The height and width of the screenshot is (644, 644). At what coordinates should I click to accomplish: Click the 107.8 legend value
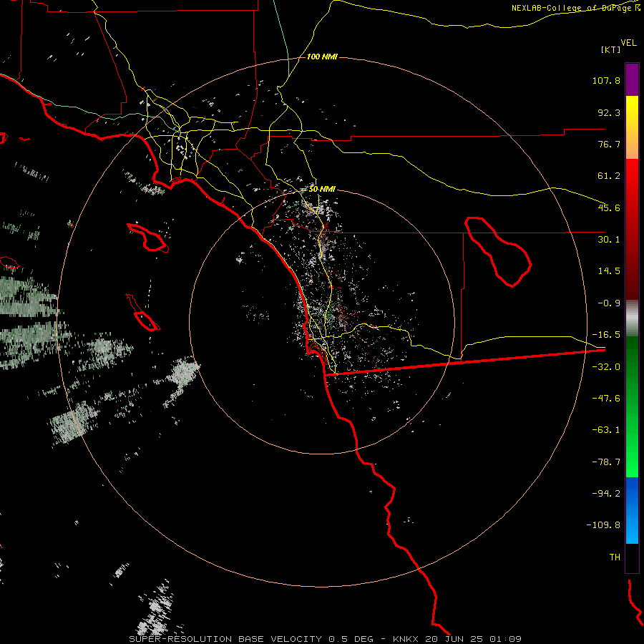(x=606, y=80)
